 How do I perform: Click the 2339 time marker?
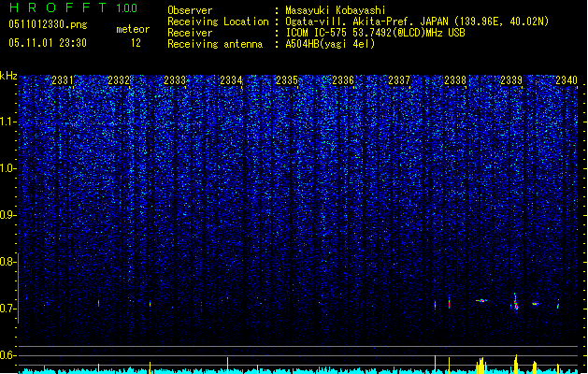(x=511, y=79)
